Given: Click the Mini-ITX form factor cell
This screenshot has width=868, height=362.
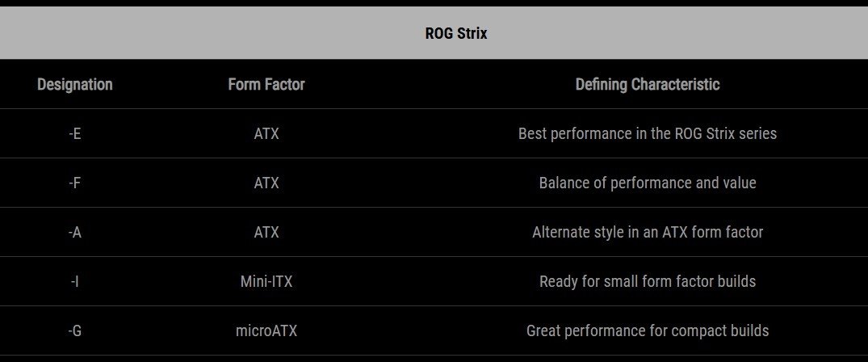Looking at the screenshot, I should click(266, 282).
